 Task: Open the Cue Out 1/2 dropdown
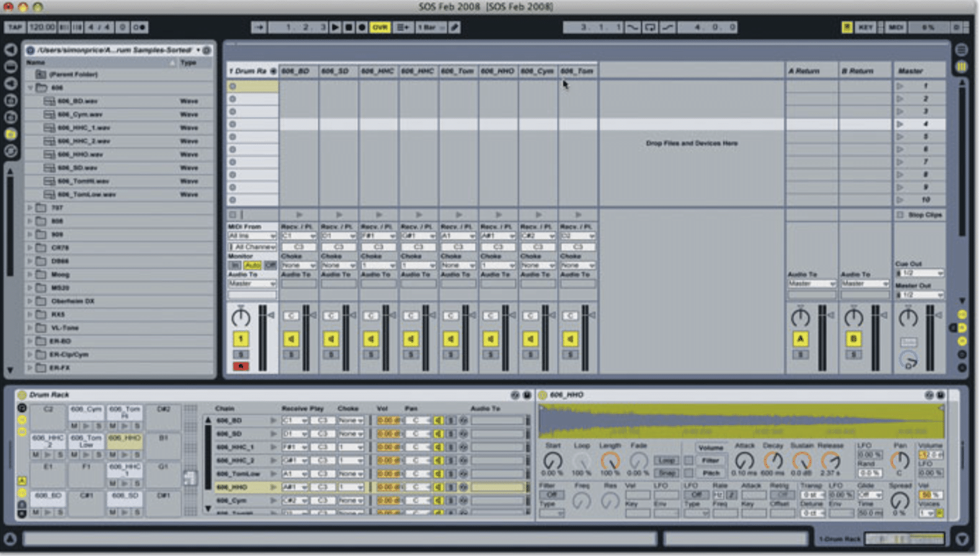pos(920,273)
